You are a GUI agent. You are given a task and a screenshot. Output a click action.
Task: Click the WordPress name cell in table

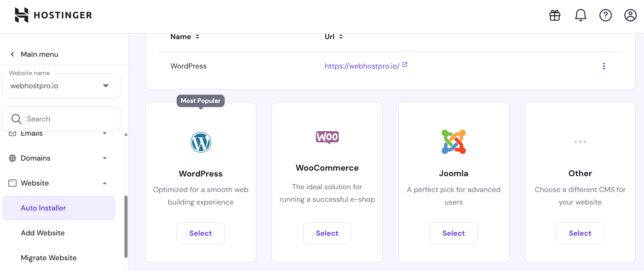(x=188, y=66)
